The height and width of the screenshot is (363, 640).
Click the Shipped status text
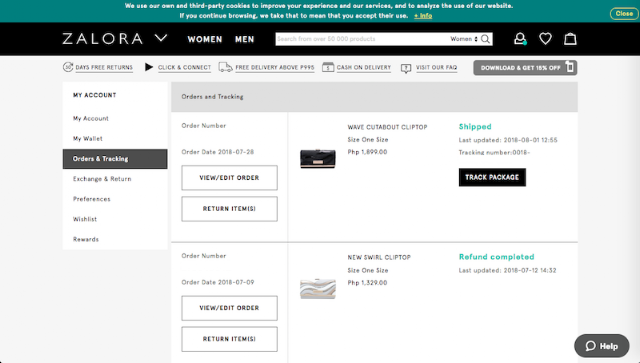[475, 127]
